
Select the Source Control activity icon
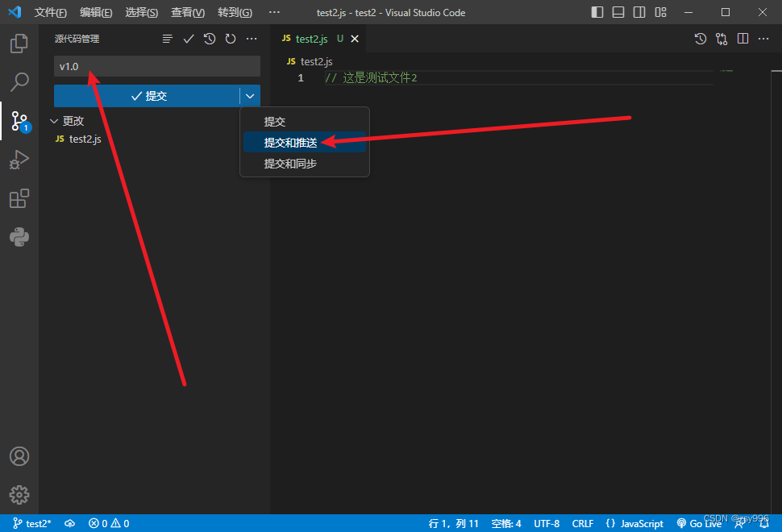20,121
